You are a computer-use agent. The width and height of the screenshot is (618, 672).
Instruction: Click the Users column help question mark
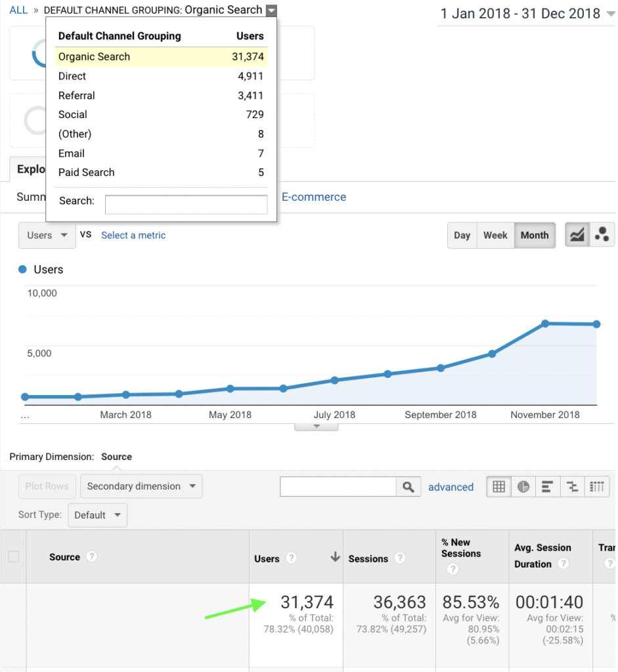[291, 558]
